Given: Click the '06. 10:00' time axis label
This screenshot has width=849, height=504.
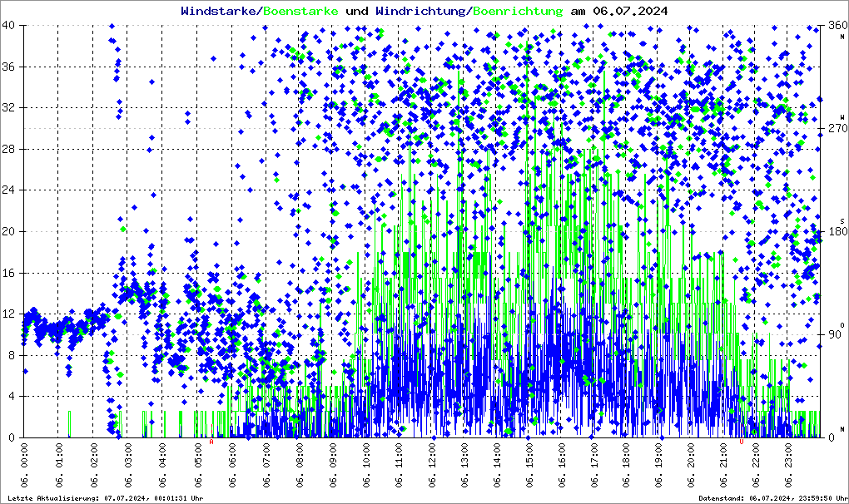Looking at the screenshot, I should point(366,465).
